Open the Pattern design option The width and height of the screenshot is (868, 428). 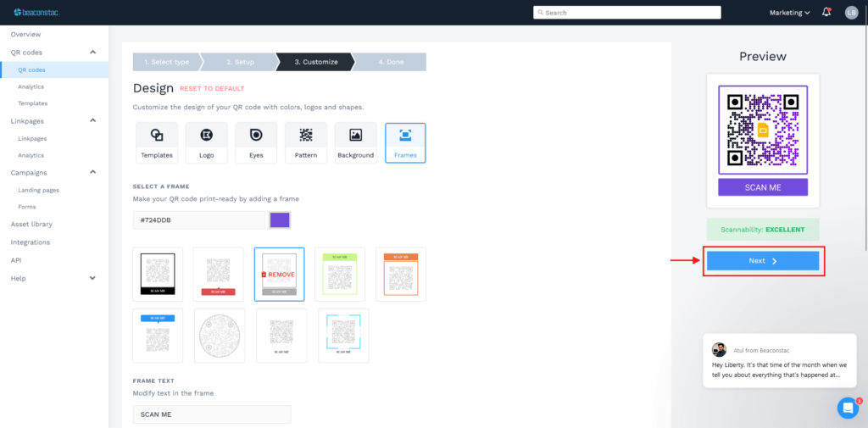(306, 143)
